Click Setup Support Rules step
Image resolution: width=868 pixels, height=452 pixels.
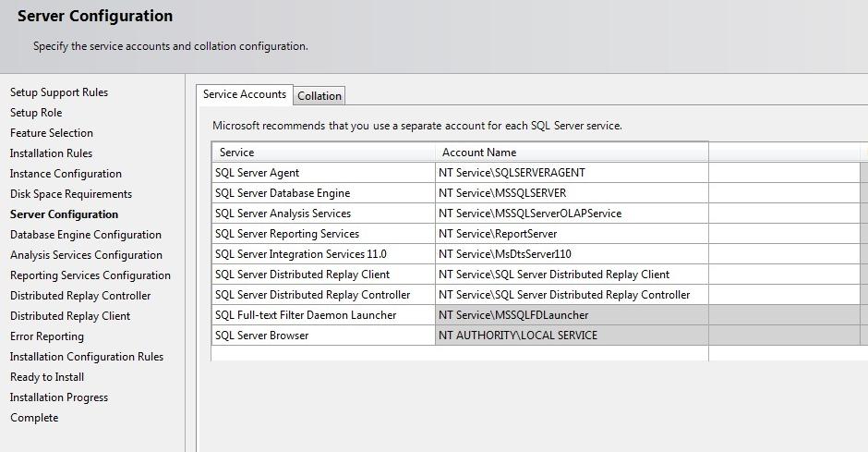tap(59, 92)
